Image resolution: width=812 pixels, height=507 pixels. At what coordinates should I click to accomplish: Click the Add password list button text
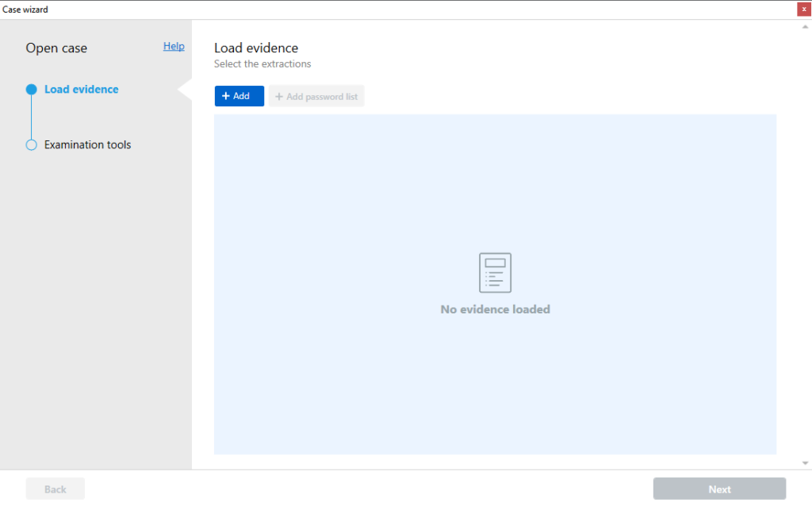click(322, 97)
